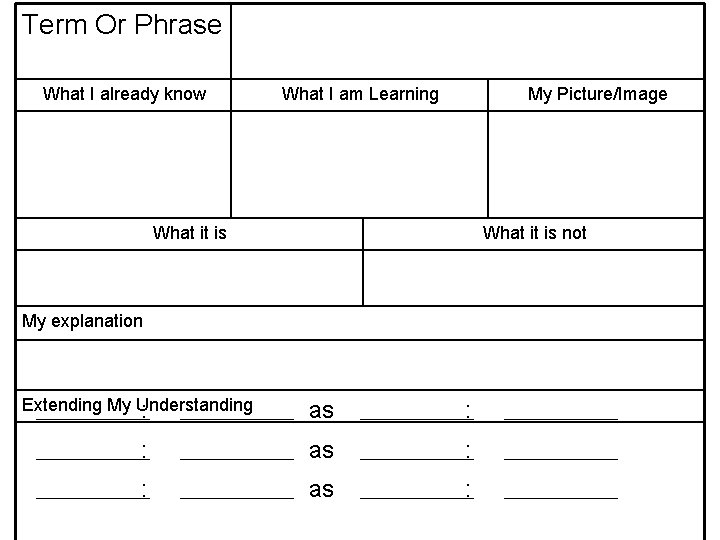Viewport: 720px width, 540px height.
Task: Click the blank cell below What it is
Action: 189,278
